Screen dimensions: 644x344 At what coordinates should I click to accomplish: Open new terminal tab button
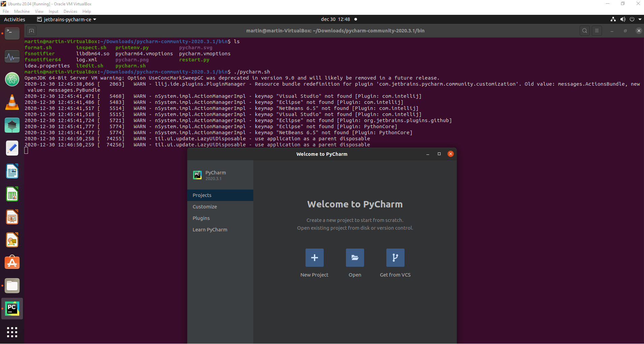(x=31, y=31)
